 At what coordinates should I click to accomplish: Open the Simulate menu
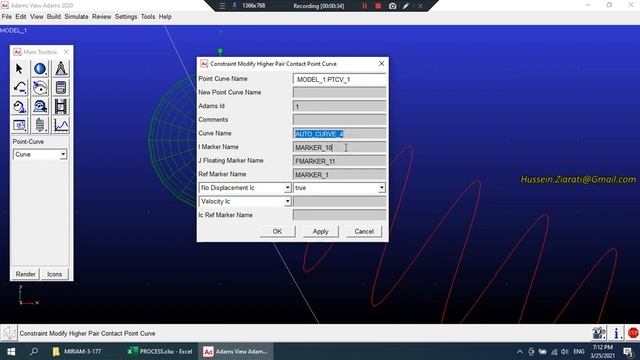(x=76, y=17)
